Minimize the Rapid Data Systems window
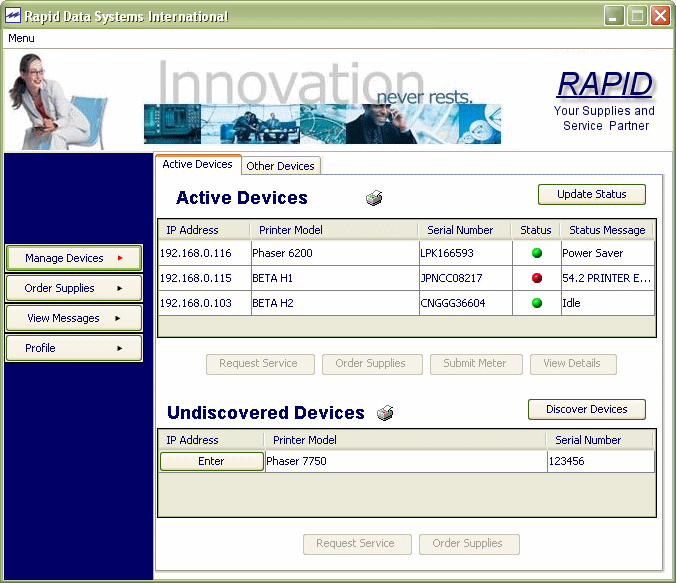 [x=614, y=16]
